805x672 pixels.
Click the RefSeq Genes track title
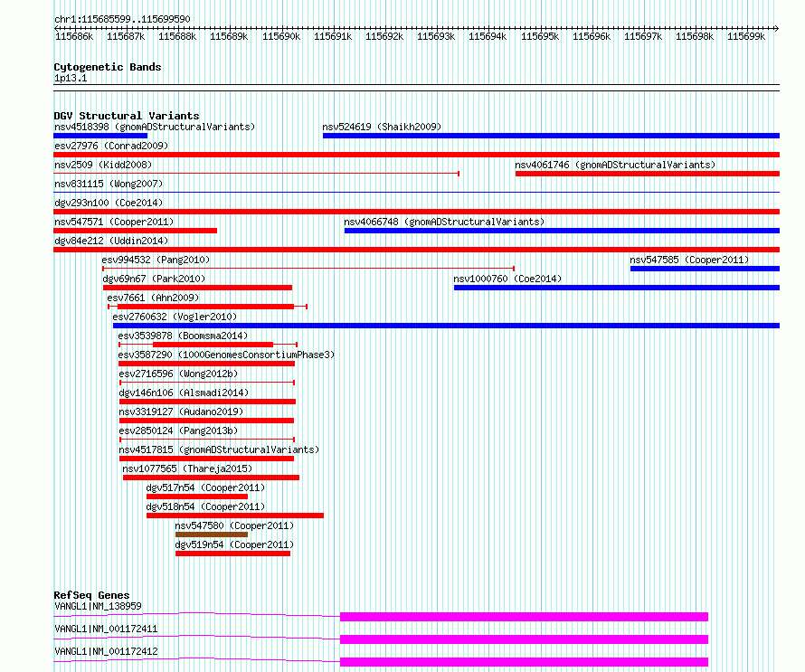pos(91,595)
